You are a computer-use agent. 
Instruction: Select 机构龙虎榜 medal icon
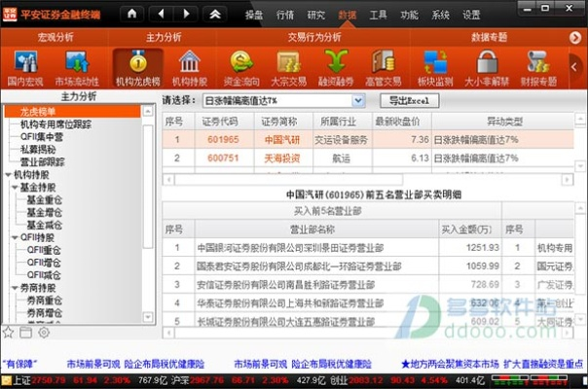click(x=137, y=69)
